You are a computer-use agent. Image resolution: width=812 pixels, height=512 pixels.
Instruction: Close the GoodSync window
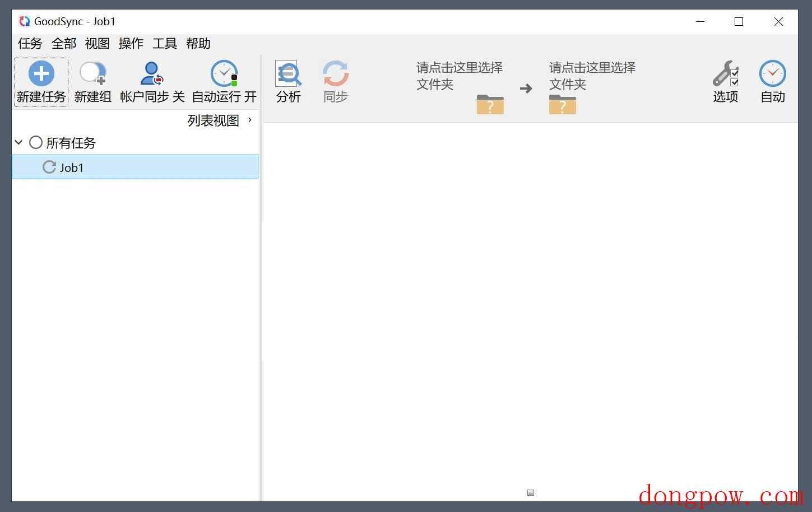pos(778,21)
